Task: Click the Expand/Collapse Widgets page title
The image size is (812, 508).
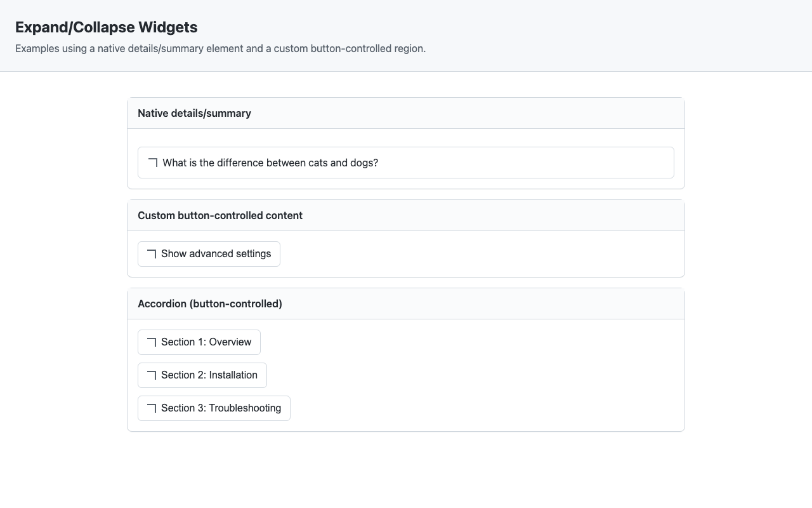Action: pyautogui.click(x=107, y=27)
